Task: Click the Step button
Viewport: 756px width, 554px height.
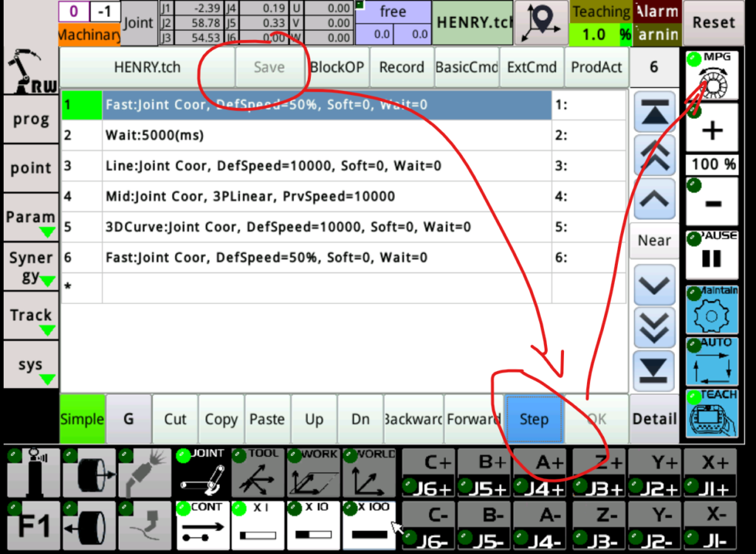Action: point(534,419)
